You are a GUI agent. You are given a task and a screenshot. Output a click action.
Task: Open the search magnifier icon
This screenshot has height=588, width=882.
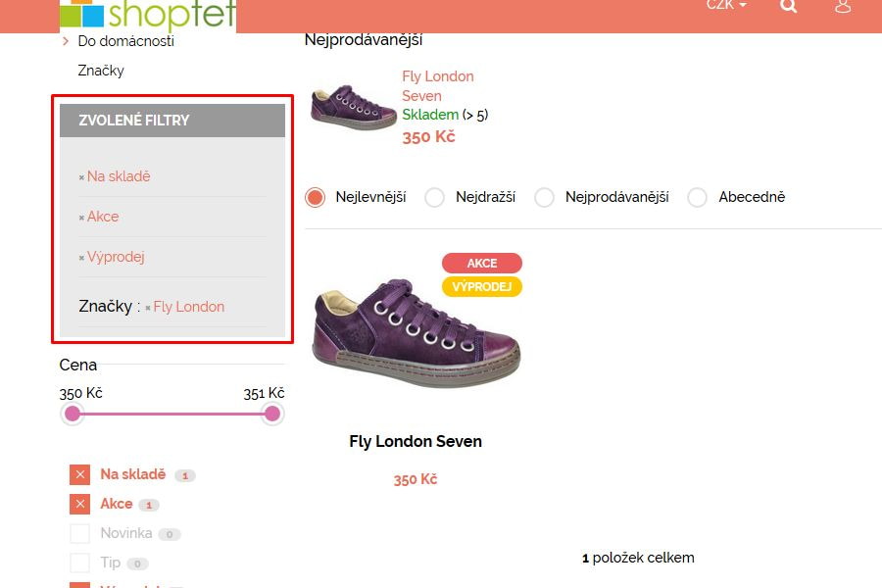coord(788,6)
